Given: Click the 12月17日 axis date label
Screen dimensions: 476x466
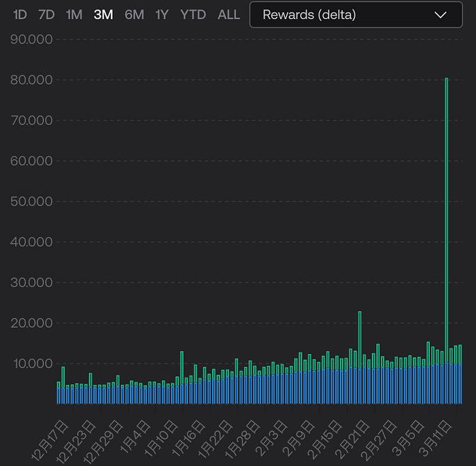Looking at the screenshot, I should point(50,442).
